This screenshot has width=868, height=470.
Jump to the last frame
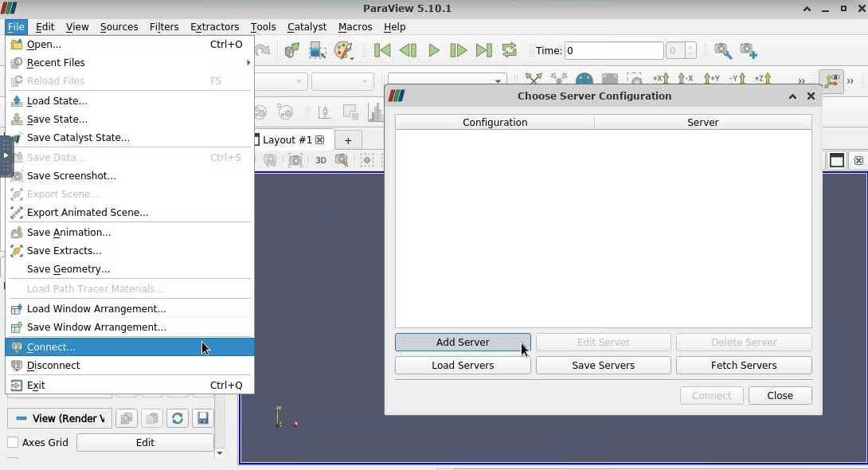(x=483, y=50)
